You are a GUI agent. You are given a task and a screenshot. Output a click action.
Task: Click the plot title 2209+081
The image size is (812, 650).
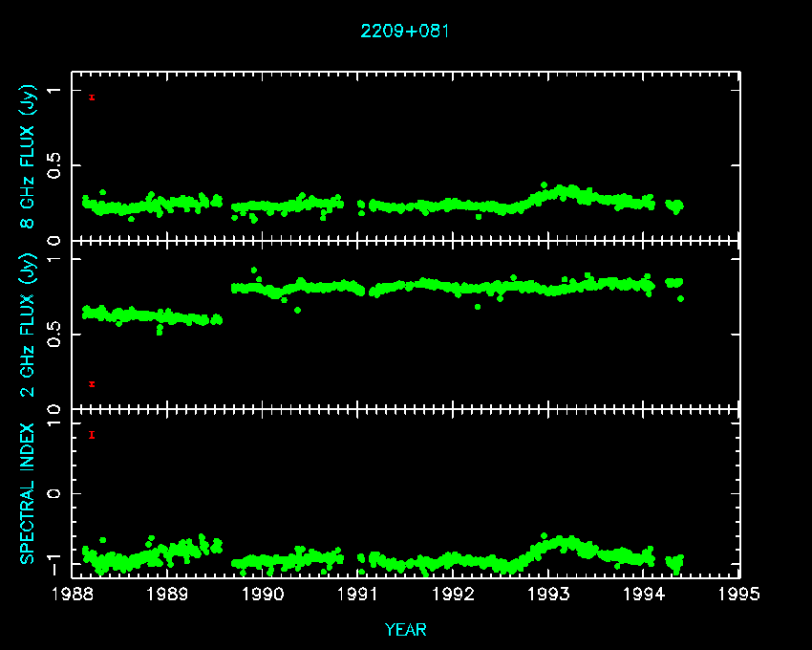point(405,31)
